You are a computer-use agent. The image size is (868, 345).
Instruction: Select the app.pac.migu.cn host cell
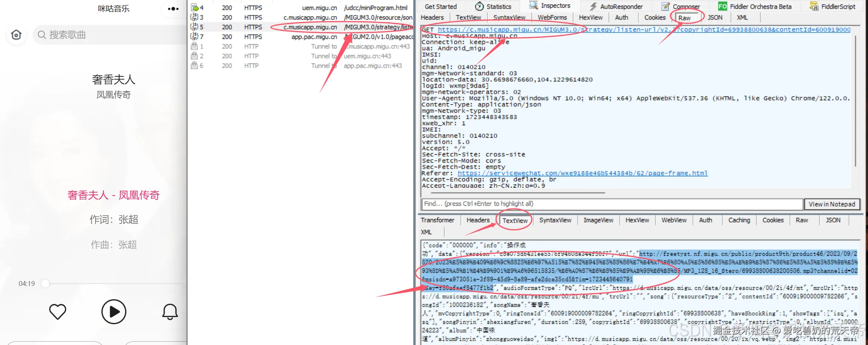pos(314,37)
